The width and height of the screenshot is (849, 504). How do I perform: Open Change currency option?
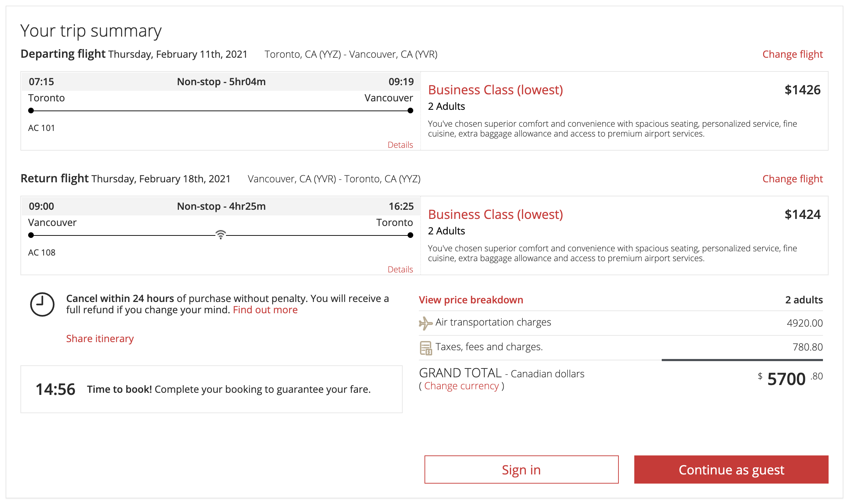(461, 386)
